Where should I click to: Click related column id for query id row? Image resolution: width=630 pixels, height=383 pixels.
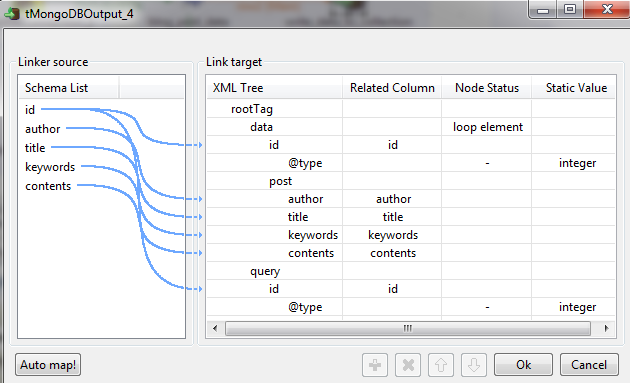(393, 289)
